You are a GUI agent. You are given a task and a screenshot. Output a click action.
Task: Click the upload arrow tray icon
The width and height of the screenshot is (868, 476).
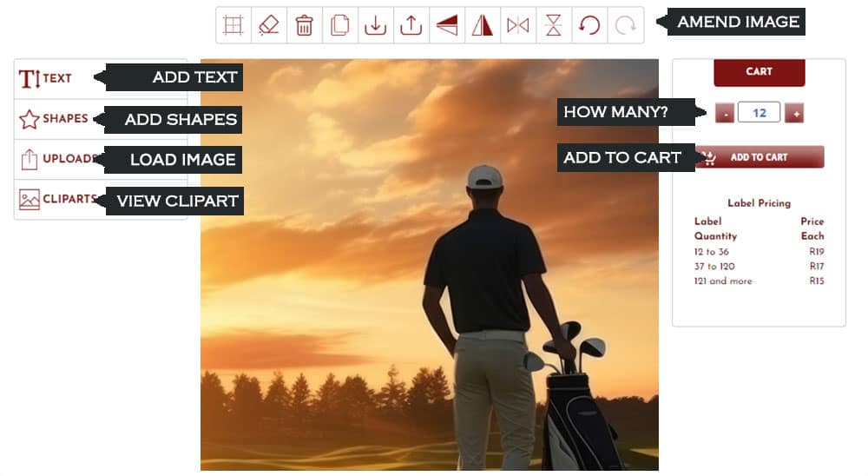click(x=411, y=25)
